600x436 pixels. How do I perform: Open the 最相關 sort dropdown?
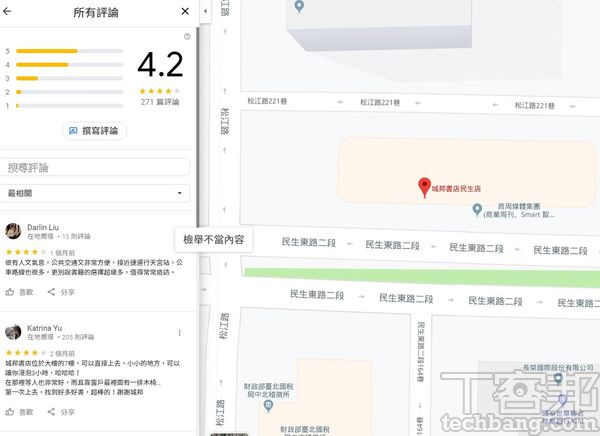click(x=95, y=193)
